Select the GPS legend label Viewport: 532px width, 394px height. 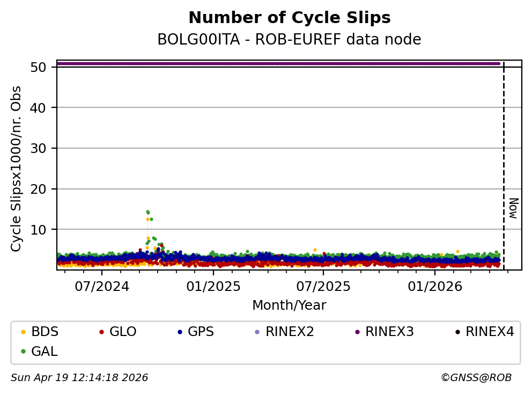coord(201,332)
